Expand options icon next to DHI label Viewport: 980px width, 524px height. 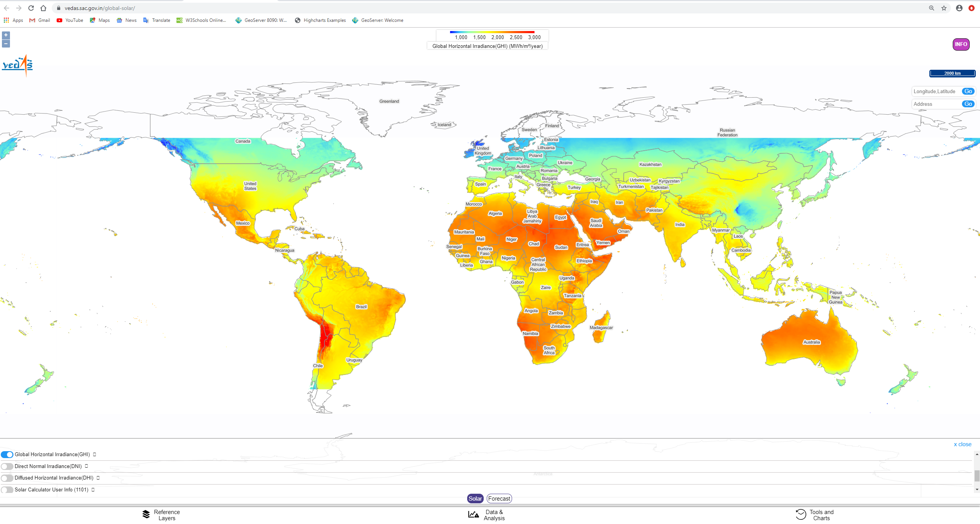98,478
